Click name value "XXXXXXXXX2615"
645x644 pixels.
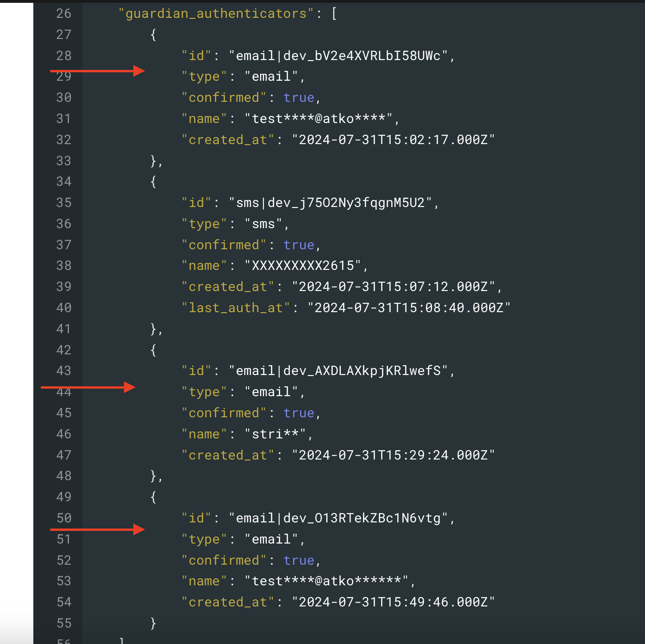(x=303, y=266)
